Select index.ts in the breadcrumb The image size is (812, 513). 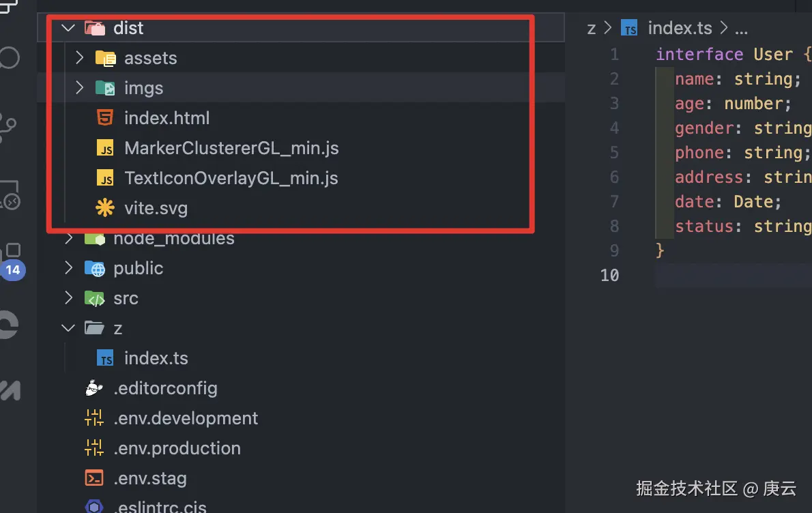click(x=680, y=28)
